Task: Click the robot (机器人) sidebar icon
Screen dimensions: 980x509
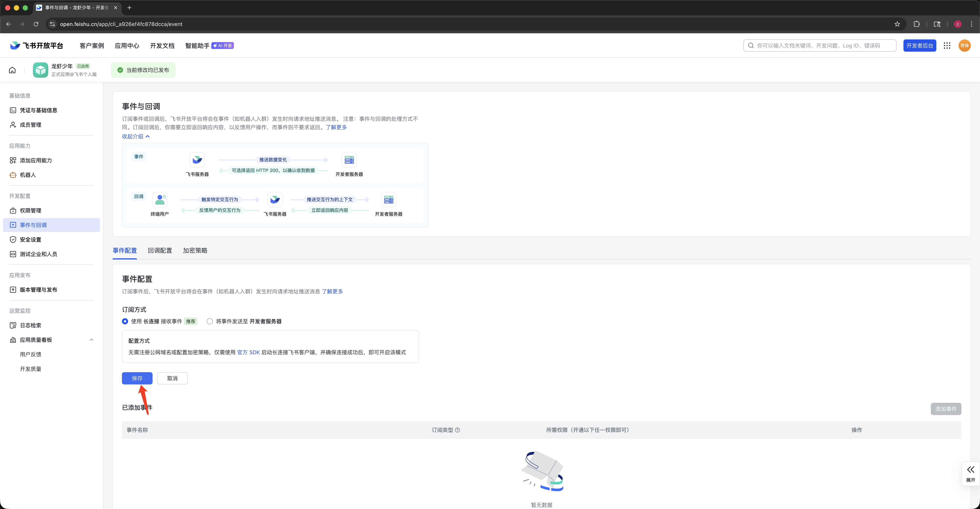Action: click(x=13, y=175)
